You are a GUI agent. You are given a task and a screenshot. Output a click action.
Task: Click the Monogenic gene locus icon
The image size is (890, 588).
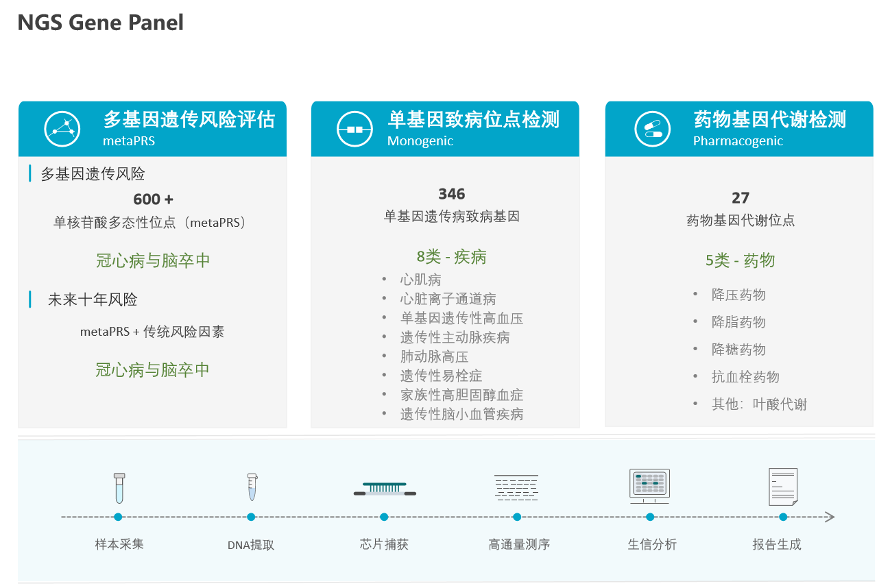click(x=354, y=129)
